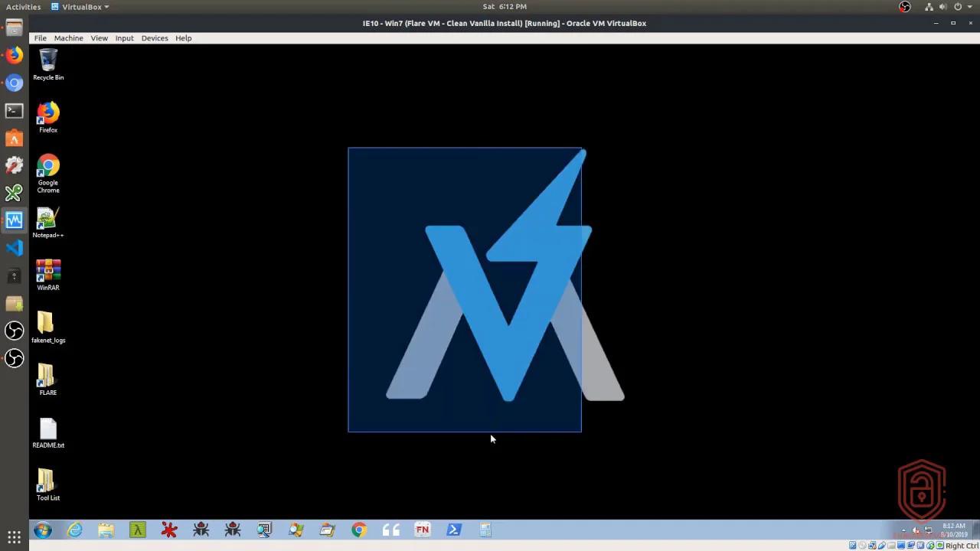Open the clock showing Sat 6:12 PM
The width and height of the screenshot is (980, 551).
coord(504,7)
